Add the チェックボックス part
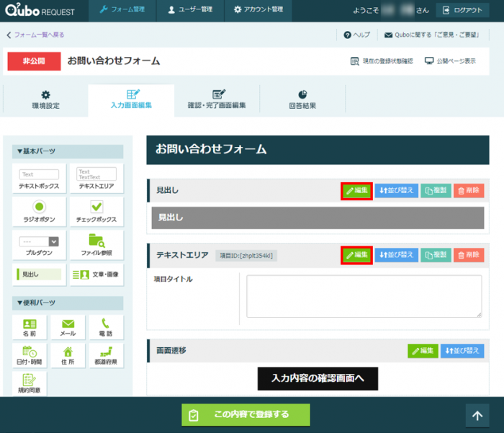The image size is (504, 433). [97, 212]
